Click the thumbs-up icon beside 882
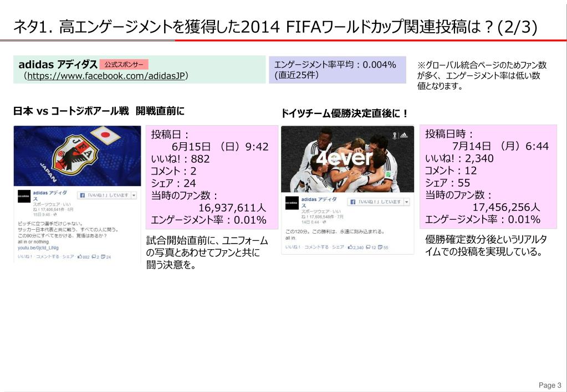The width and height of the screenshot is (567, 392). [x=80, y=257]
